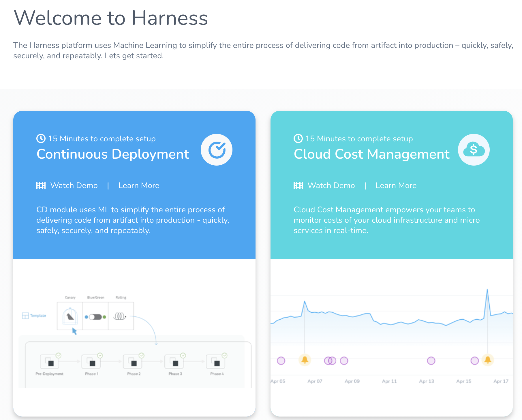Click the Continuous Deployment card title
Viewport: 522px width, 420px height.
pos(113,154)
